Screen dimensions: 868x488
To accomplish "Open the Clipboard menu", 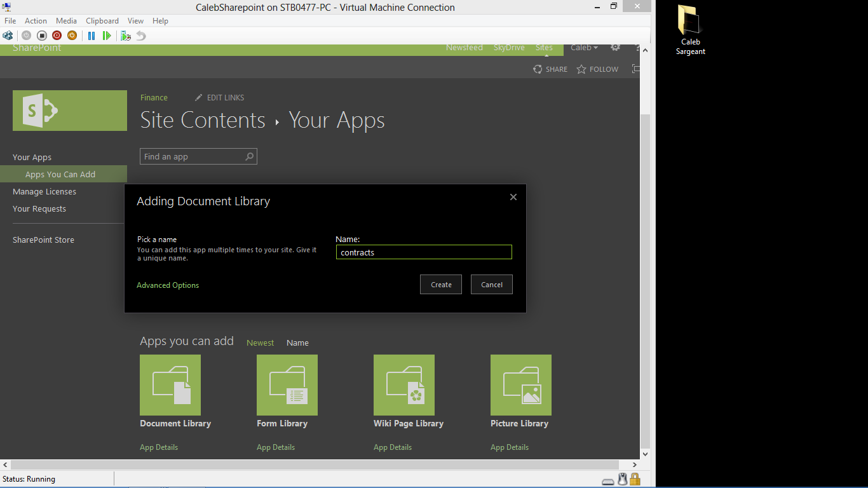I will tap(102, 21).
